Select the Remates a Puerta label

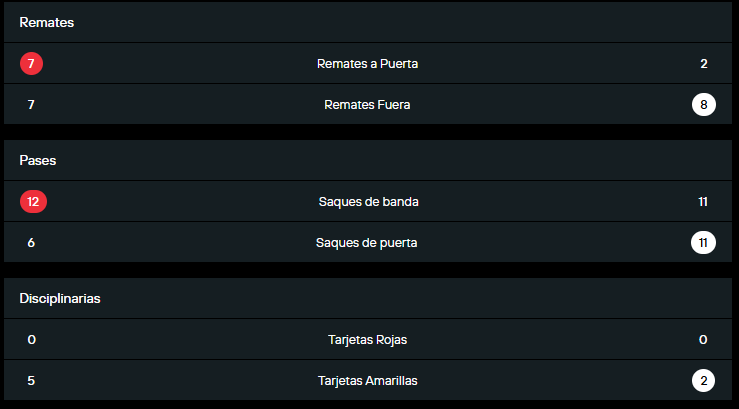367,64
